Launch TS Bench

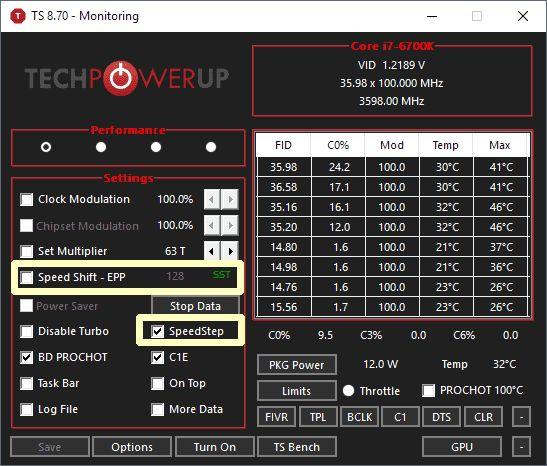[297, 447]
